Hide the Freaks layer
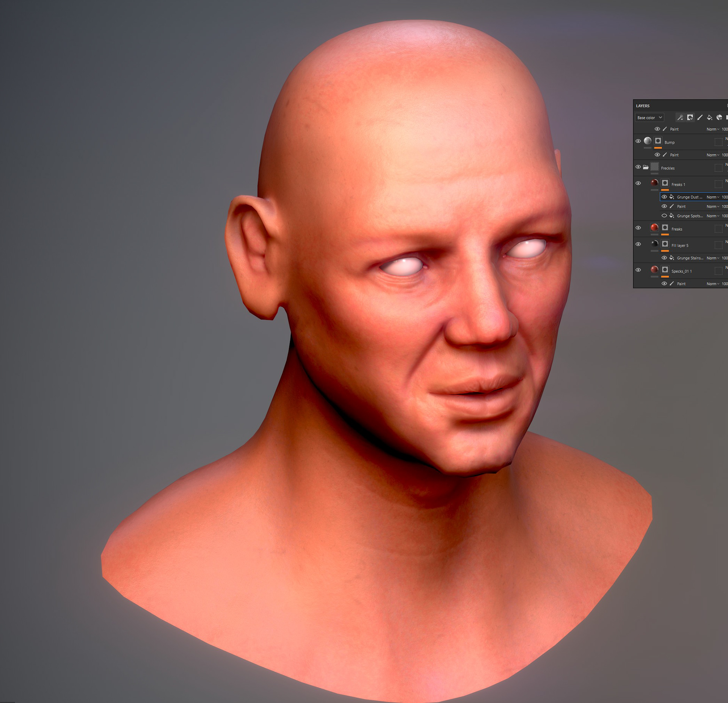The width and height of the screenshot is (728, 703). click(x=638, y=228)
